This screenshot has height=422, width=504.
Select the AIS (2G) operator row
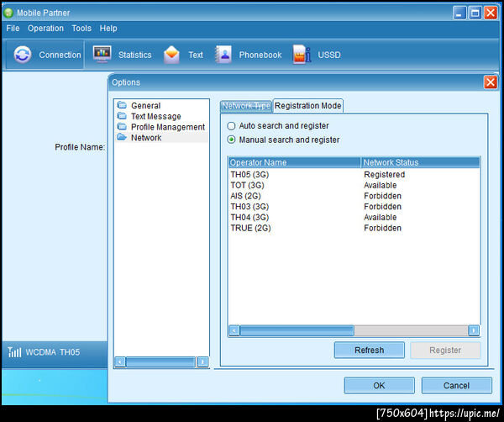pos(354,196)
